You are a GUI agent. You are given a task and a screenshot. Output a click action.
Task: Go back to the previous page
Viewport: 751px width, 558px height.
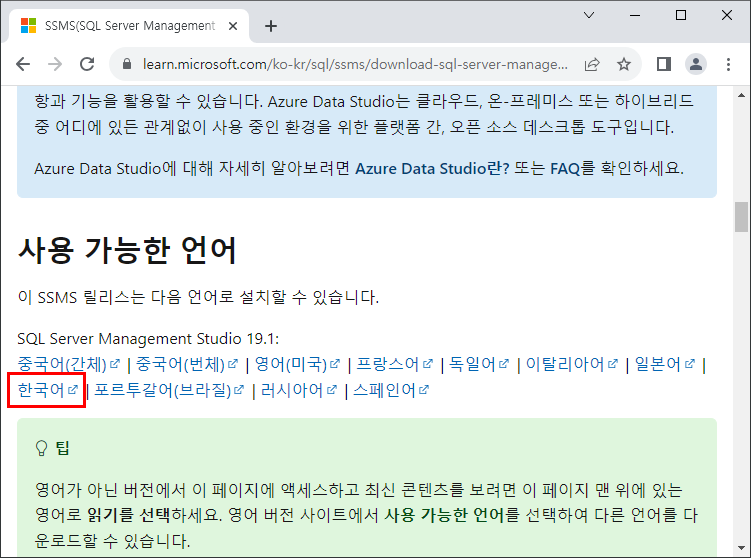click(x=23, y=64)
